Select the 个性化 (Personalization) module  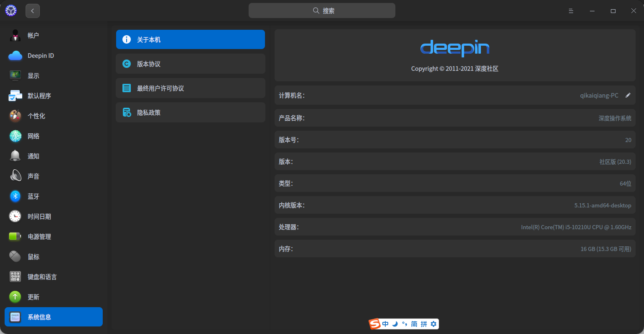(54, 116)
